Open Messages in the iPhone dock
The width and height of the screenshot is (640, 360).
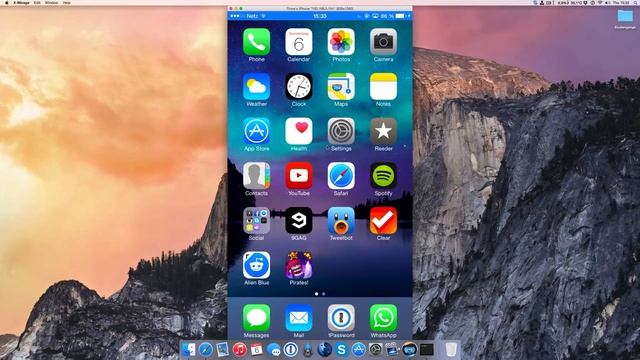click(256, 318)
